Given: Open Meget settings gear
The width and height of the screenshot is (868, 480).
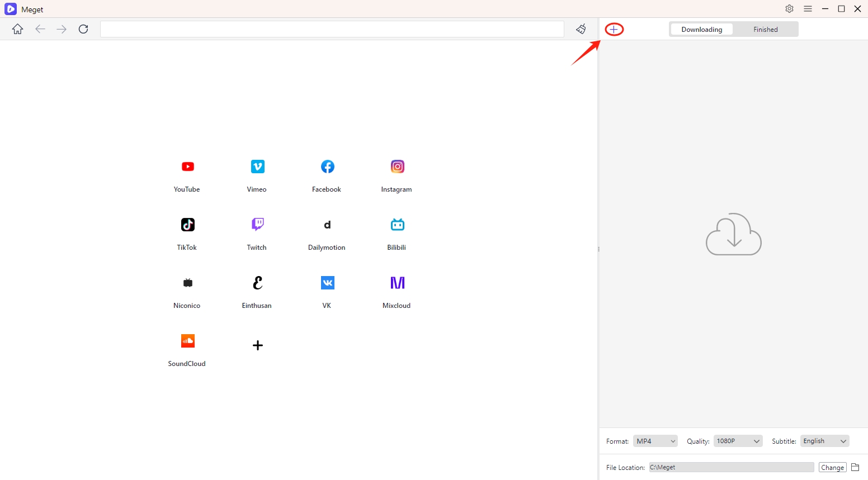Looking at the screenshot, I should point(790,9).
